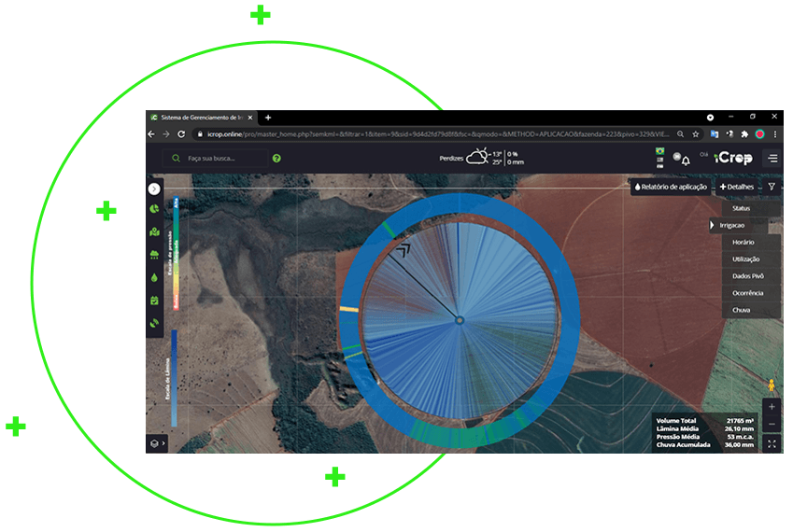Open the zoom magnifier icon in address bar

pyautogui.click(x=681, y=134)
